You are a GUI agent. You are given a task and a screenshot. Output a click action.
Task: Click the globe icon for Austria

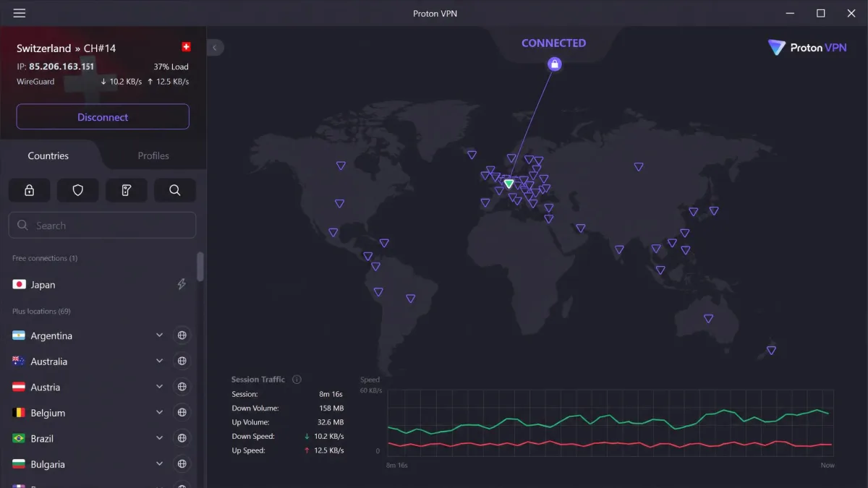click(182, 387)
